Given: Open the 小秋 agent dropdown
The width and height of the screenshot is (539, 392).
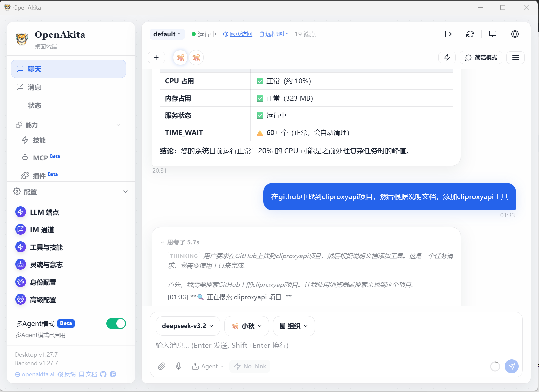Looking at the screenshot, I should 247,326.
